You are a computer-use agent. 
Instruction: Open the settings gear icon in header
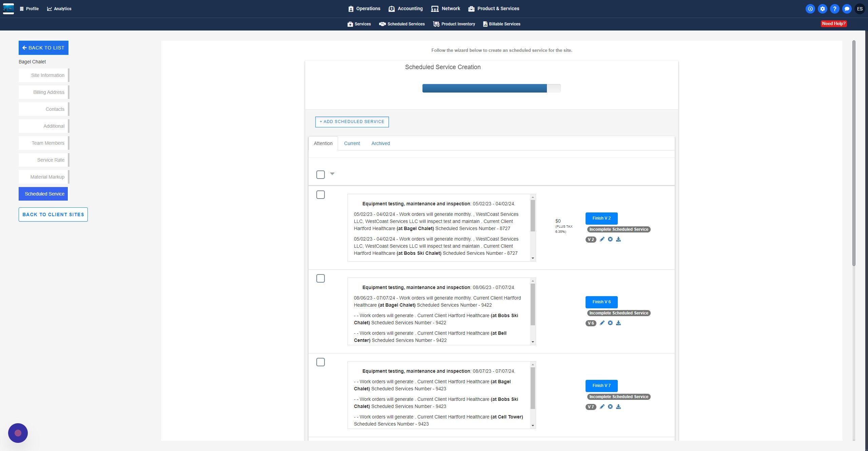(x=822, y=9)
